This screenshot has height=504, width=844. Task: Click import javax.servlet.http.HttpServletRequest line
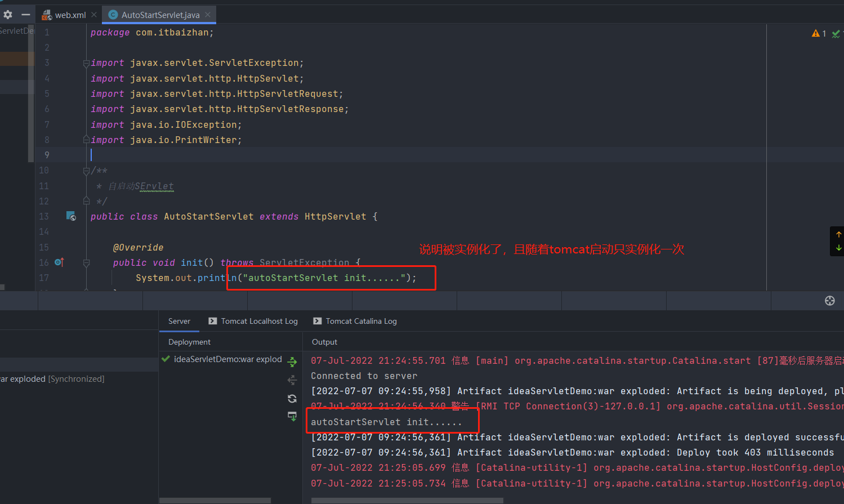[x=217, y=94]
